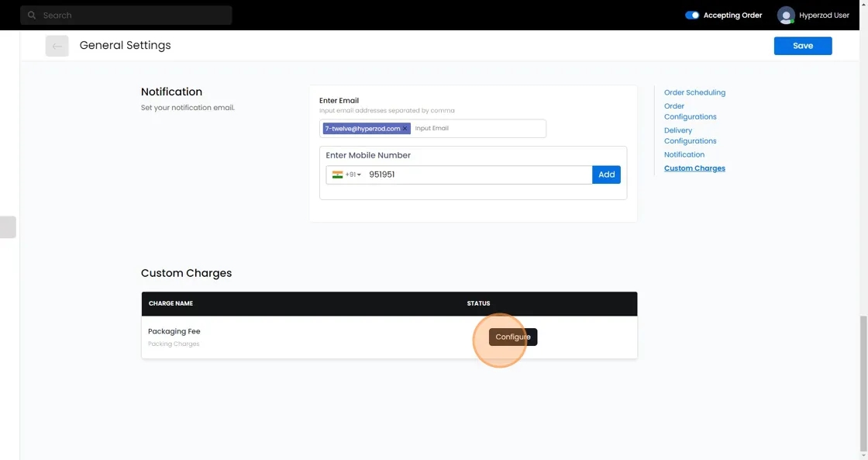868x460 pixels.
Task: Click the vertical page scrollbar
Action: pyautogui.click(x=863, y=384)
